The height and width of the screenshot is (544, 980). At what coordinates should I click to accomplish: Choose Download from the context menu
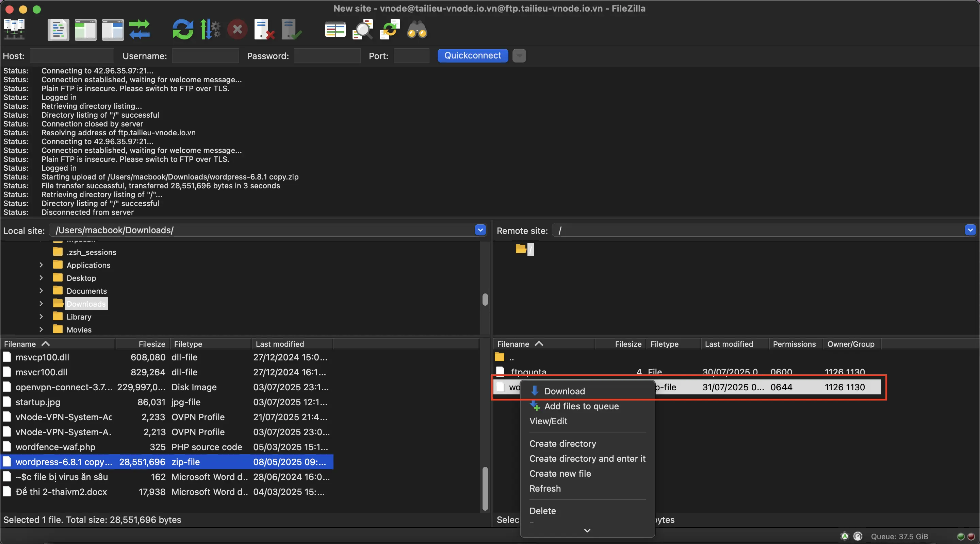[587, 391]
